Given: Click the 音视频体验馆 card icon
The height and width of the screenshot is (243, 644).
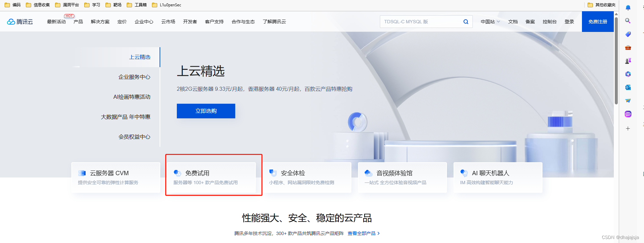Looking at the screenshot, I should point(368,173).
